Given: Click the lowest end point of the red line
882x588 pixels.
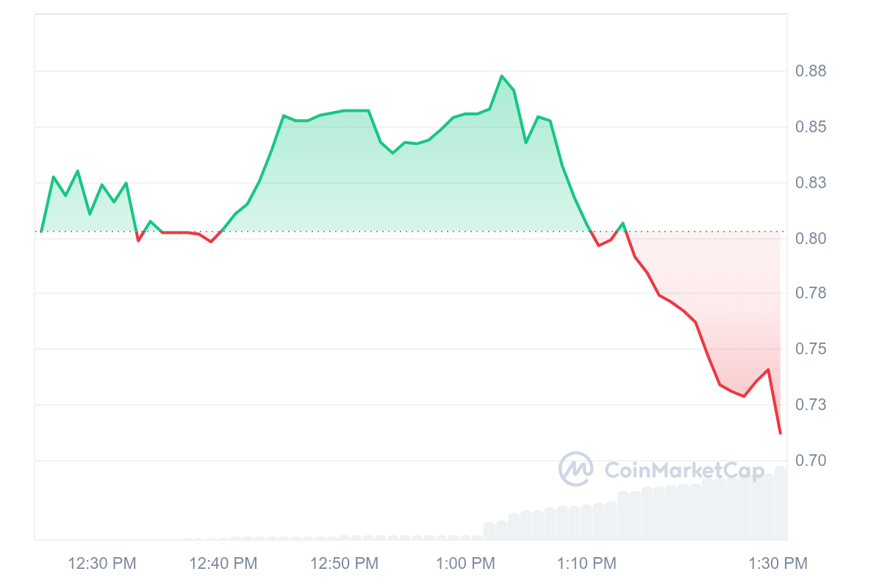Looking at the screenshot, I should click(780, 433).
